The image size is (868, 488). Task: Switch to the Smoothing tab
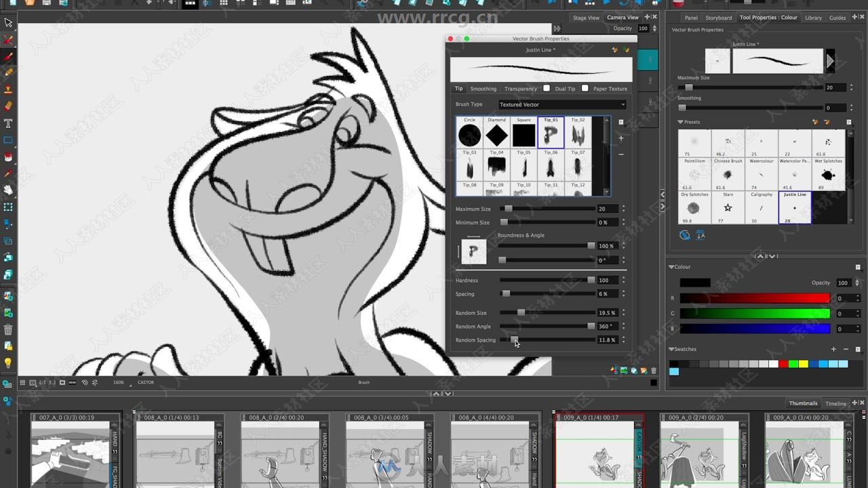[484, 89]
